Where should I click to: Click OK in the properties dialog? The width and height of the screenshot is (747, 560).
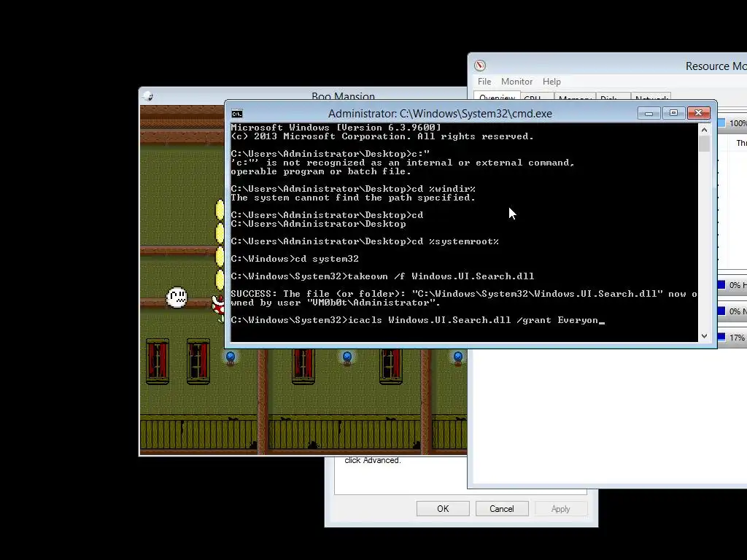tap(443, 508)
